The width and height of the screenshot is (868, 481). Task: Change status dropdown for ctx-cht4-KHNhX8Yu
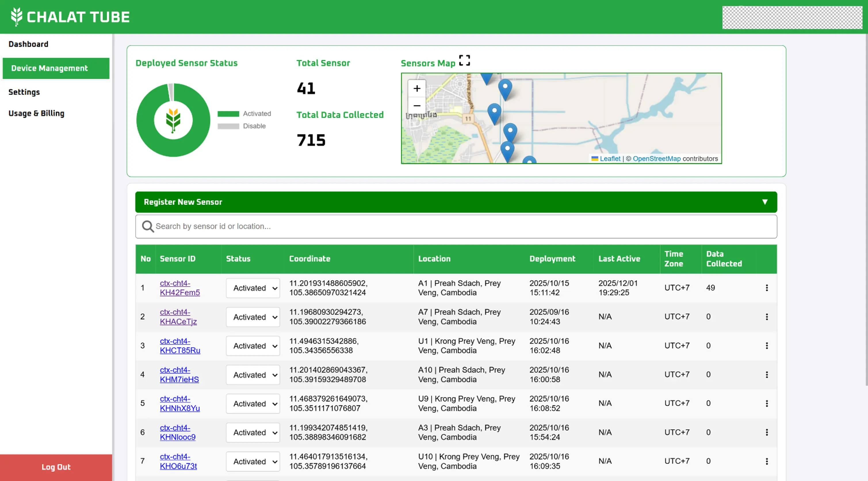click(x=253, y=404)
